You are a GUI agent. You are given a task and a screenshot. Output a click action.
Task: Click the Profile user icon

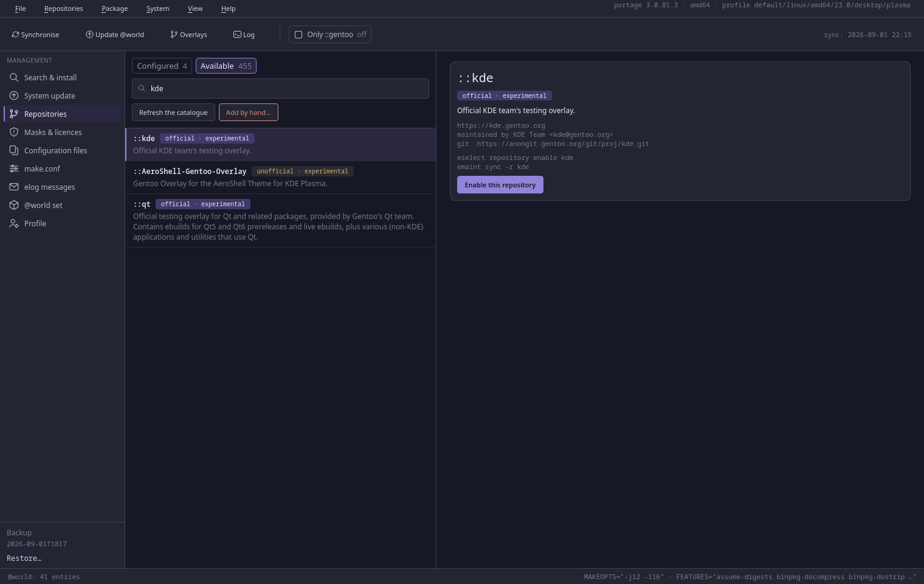[x=14, y=223]
